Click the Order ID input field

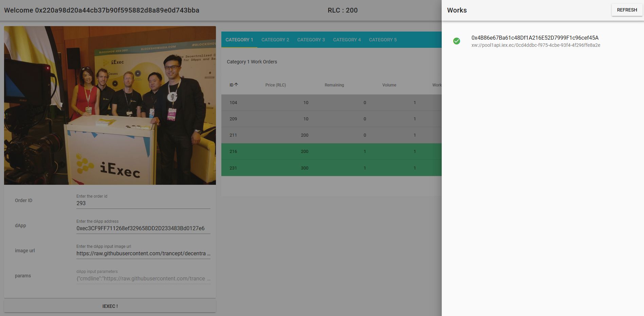click(x=143, y=203)
